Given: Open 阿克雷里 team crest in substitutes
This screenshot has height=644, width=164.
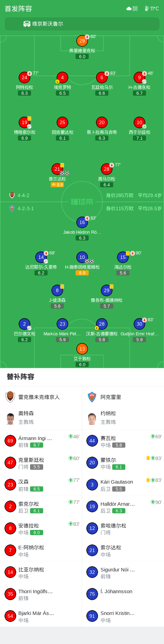Looking at the screenshot, I should click(x=92, y=397).
